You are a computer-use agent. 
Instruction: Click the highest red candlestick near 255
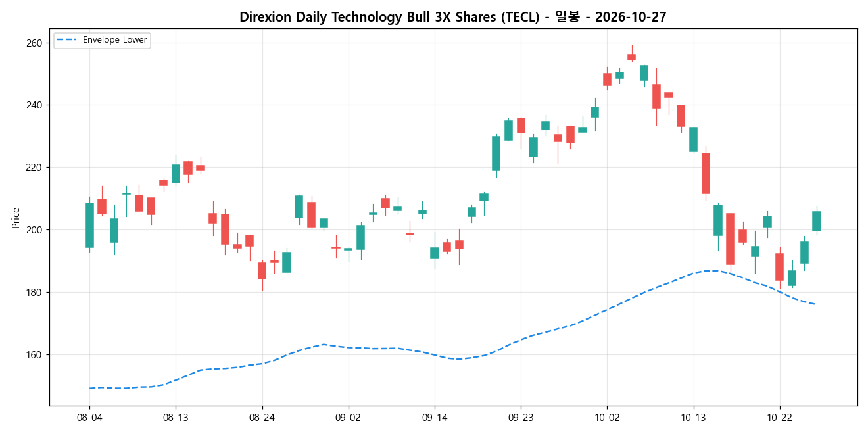631,57
